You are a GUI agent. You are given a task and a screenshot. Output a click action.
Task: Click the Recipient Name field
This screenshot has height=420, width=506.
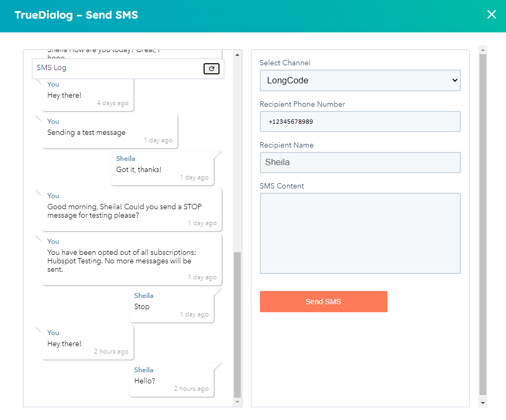[360, 162]
